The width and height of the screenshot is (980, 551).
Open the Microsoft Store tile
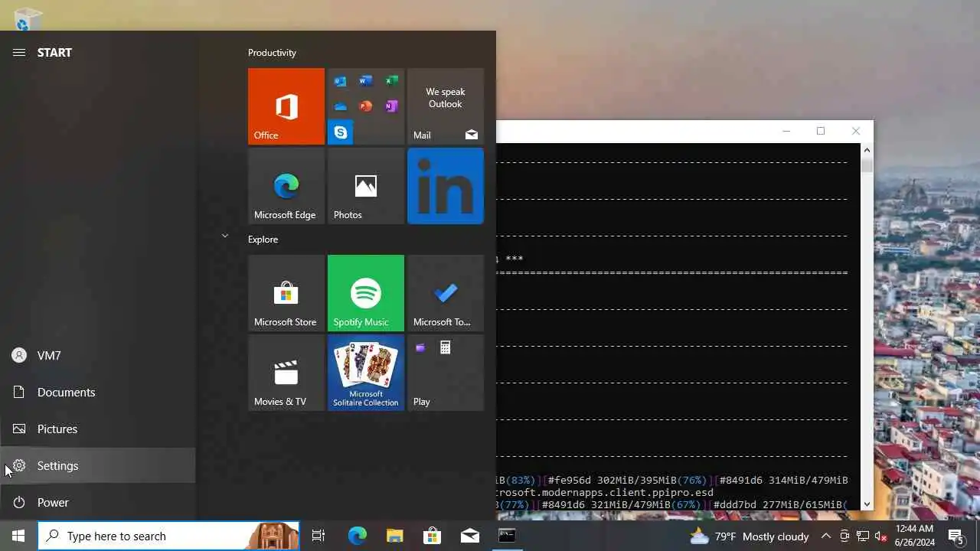[x=286, y=293]
